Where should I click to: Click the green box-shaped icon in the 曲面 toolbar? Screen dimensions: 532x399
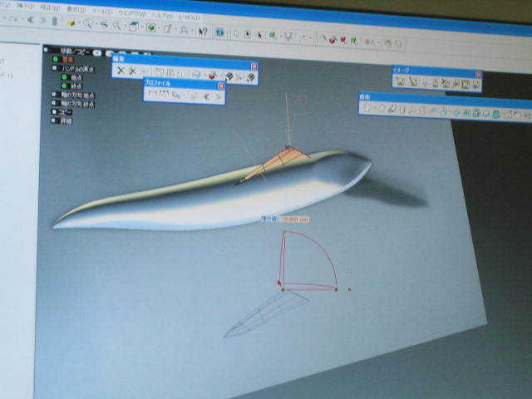(x=476, y=113)
